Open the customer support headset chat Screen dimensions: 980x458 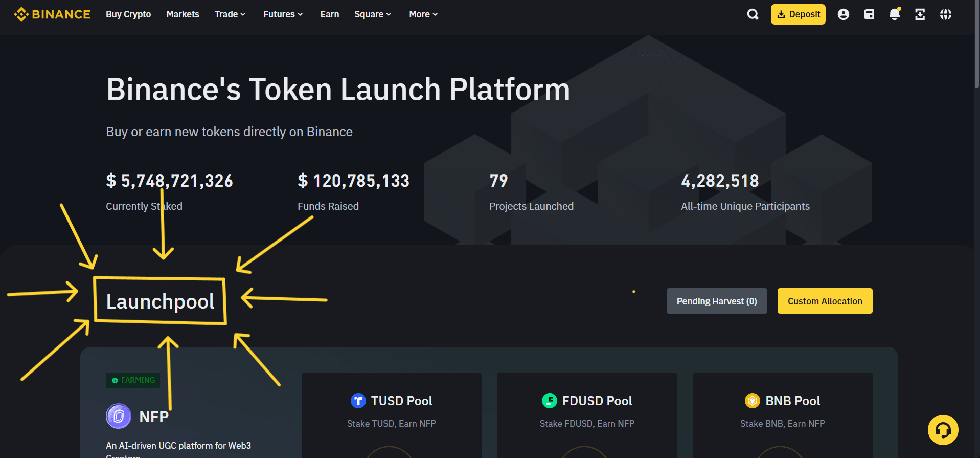pyautogui.click(x=943, y=430)
